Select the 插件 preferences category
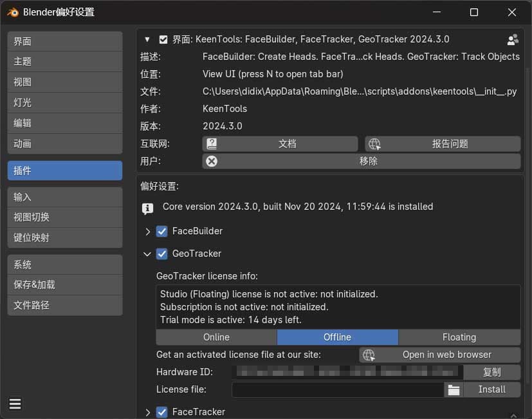532x419 pixels. (65, 171)
